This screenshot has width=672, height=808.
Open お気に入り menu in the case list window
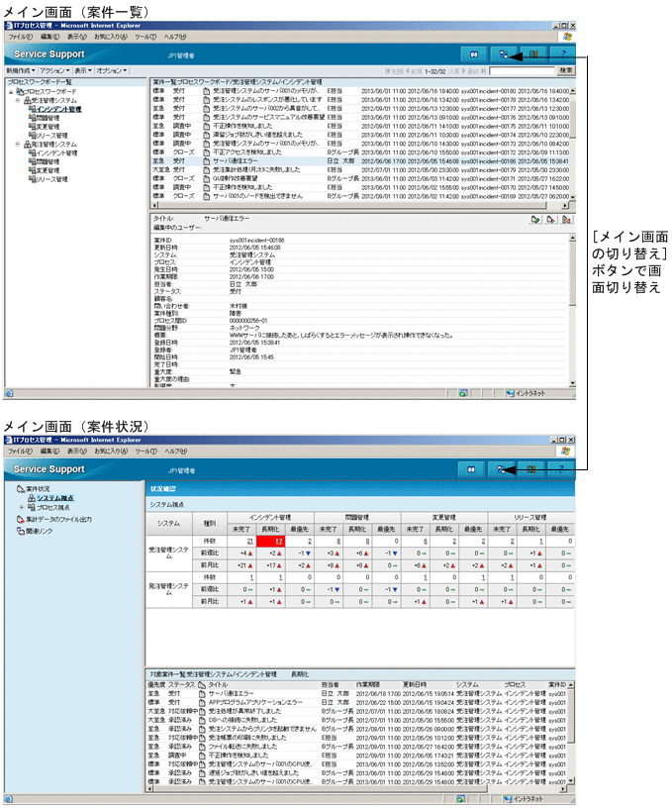tap(111, 37)
